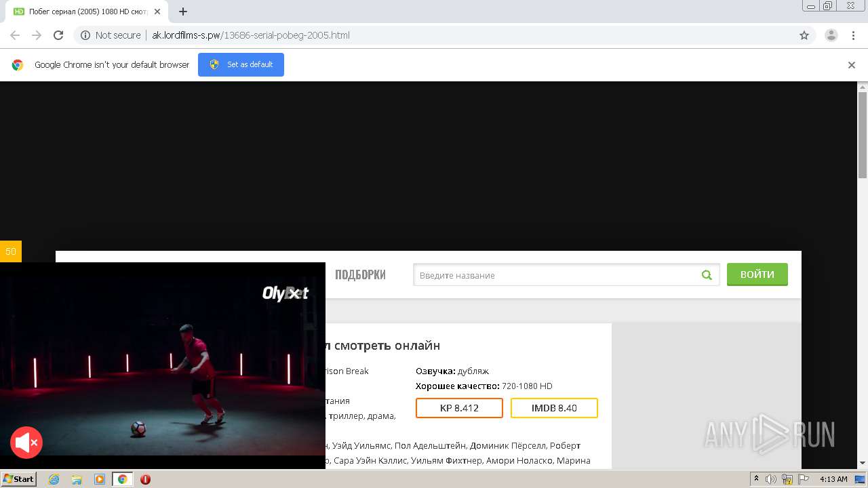
Task: Click actor name Уэйд Уильямс
Action: pyautogui.click(x=361, y=445)
